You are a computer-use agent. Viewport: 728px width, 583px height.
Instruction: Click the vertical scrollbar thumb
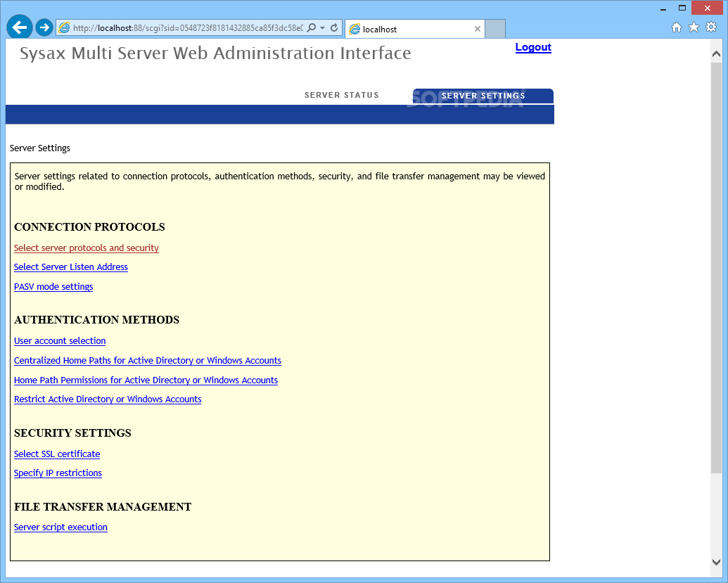point(716,267)
